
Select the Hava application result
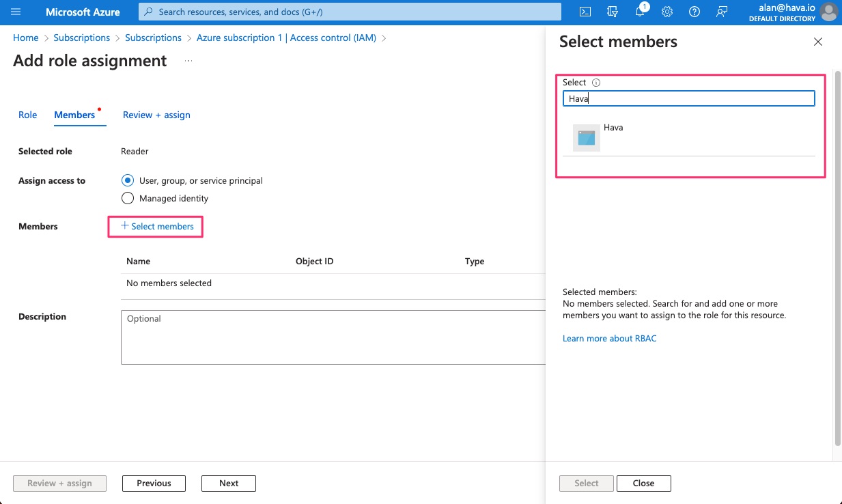[x=613, y=137]
